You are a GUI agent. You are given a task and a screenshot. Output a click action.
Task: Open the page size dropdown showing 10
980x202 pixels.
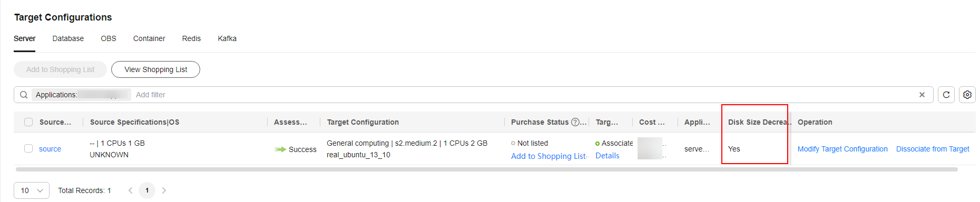(32, 190)
